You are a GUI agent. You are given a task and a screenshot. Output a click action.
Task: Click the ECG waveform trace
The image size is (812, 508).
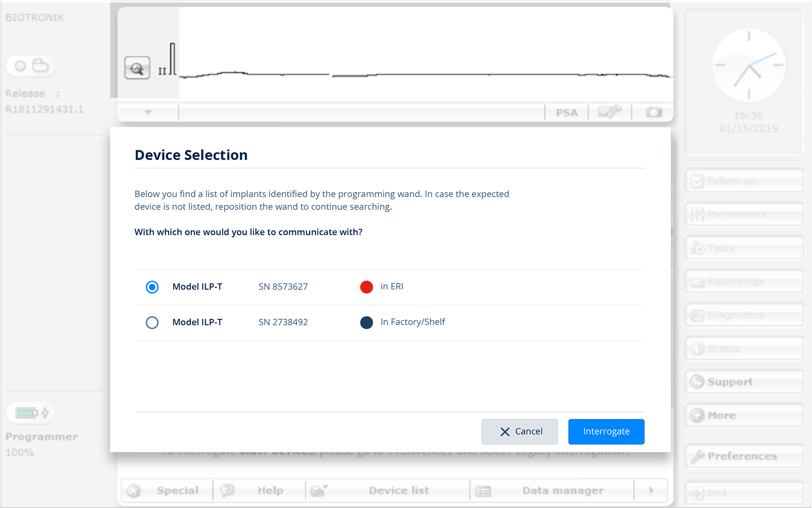(x=425, y=74)
